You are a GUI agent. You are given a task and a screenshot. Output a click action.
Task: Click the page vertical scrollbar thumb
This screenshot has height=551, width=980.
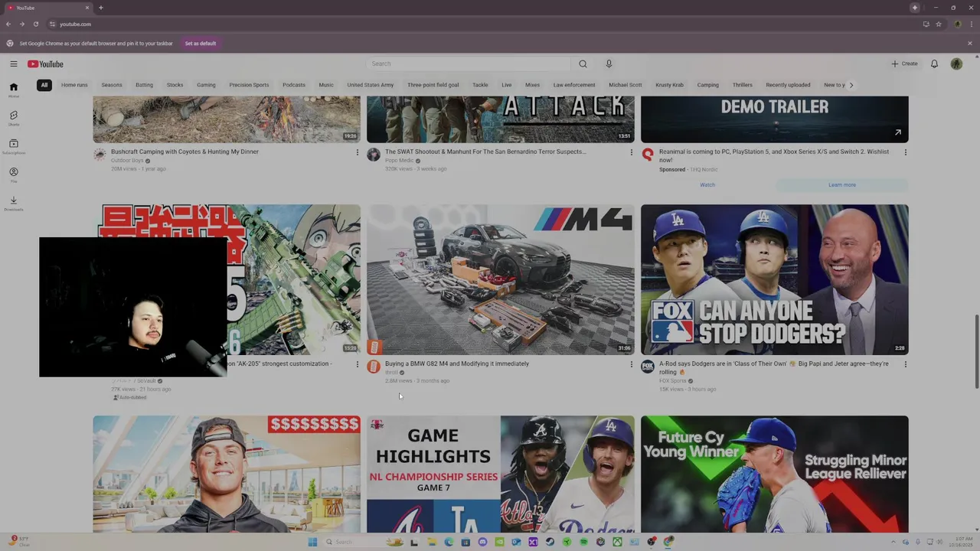coord(975,351)
